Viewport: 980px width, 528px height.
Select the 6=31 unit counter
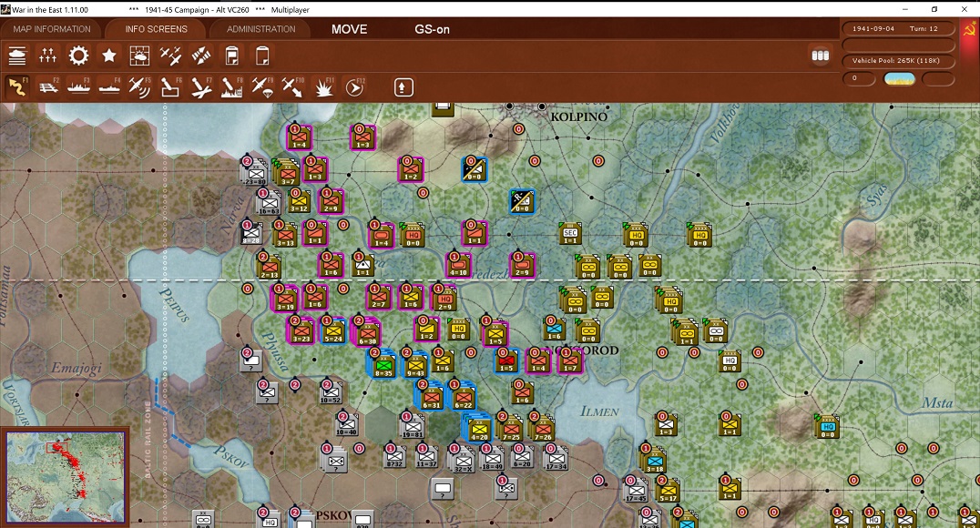coord(431,397)
